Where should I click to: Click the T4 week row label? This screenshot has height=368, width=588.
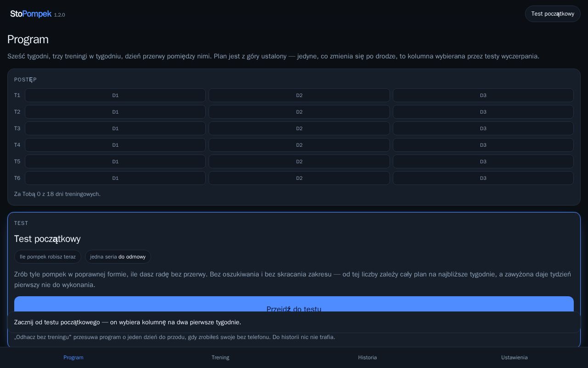(x=17, y=145)
